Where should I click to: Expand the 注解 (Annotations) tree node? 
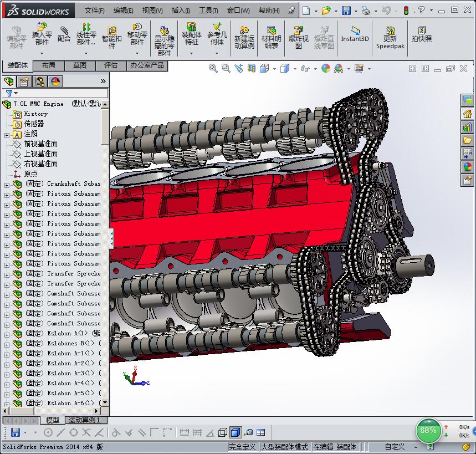7,135
